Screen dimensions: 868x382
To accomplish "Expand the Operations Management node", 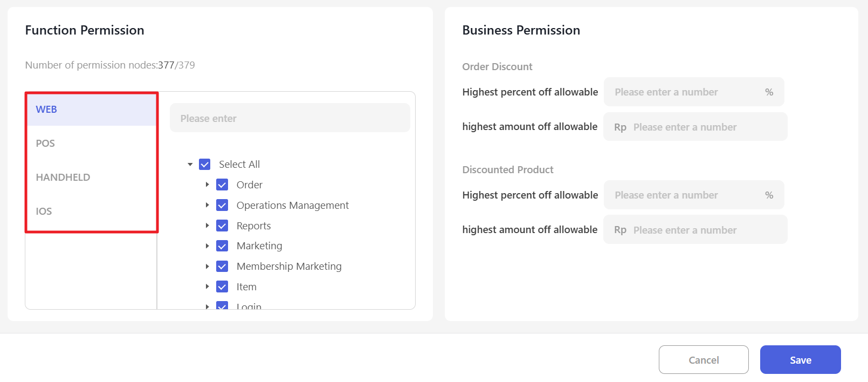I will pos(207,206).
